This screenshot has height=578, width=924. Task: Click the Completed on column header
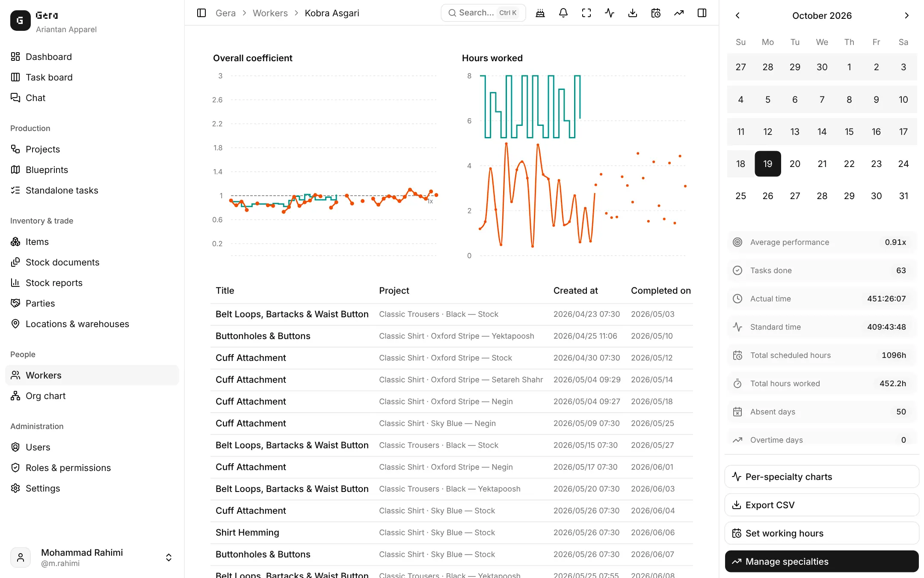[660, 290]
